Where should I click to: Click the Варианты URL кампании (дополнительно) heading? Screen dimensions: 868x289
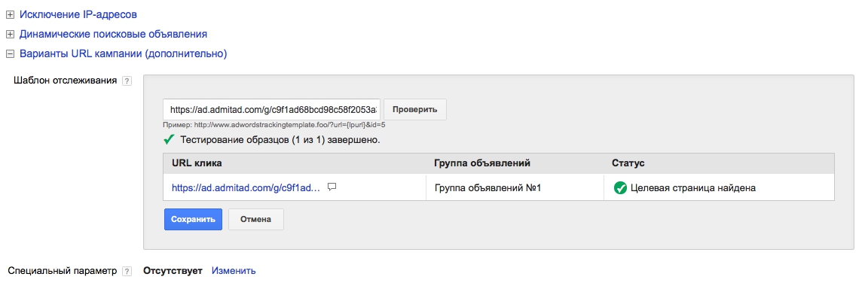click(x=123, y=54)
